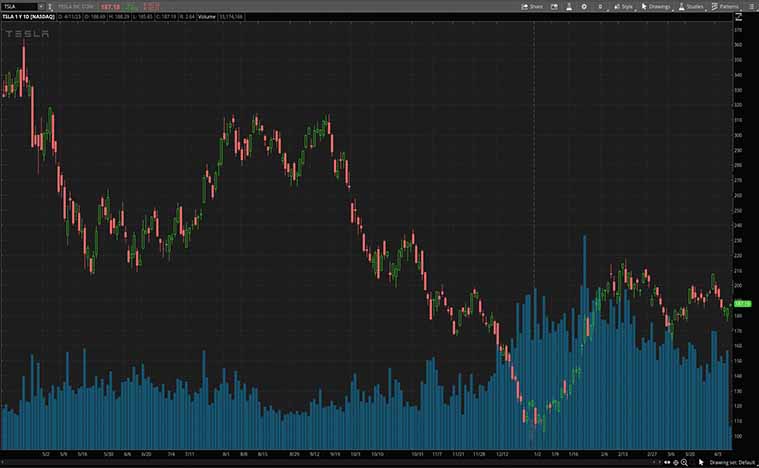The image size is (759, 468).
Task: Click the Share button
Action: pyautogui.click(x=532, y=7)
